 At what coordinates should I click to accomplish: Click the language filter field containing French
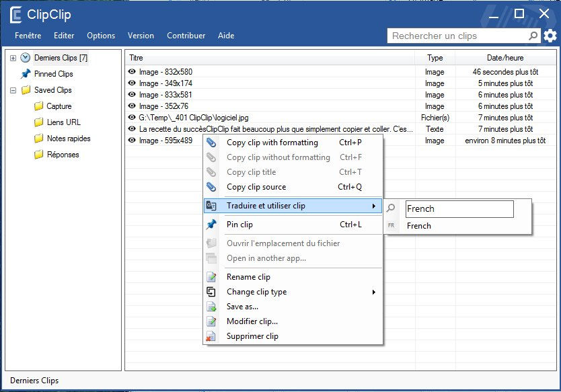[x=459, y=209]
